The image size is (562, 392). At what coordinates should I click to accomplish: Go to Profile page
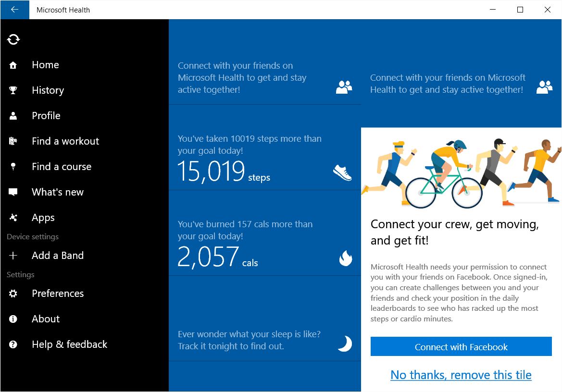coord(46,116)
